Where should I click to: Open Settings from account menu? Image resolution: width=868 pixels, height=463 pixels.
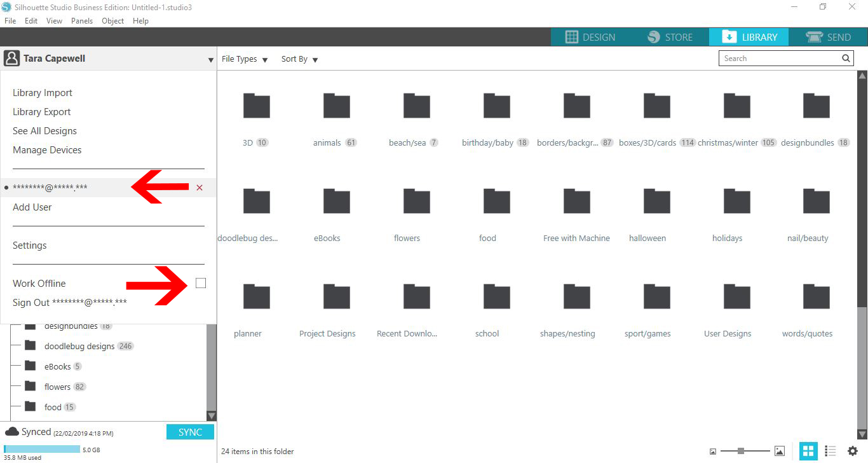point(30,245)
